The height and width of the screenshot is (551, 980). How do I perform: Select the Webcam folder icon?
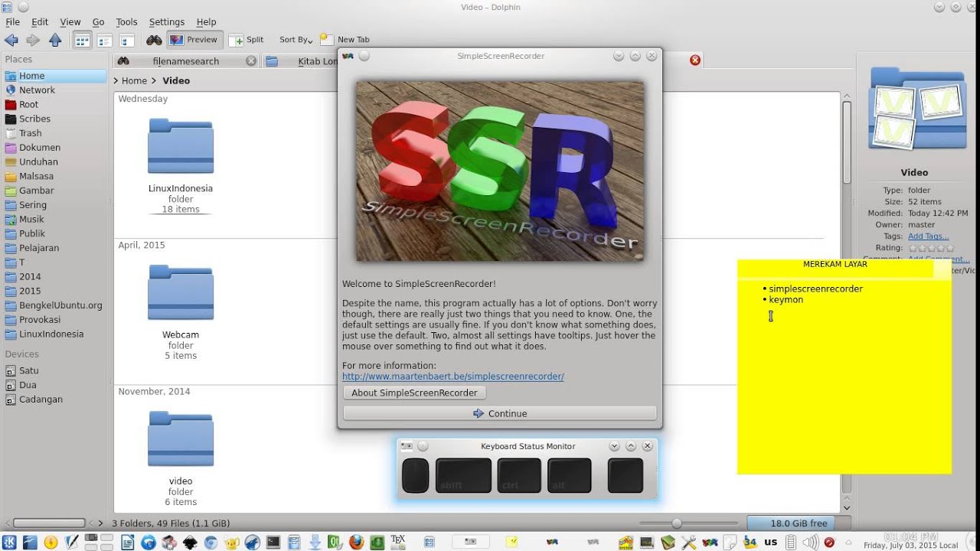click(x=181, y=292)
